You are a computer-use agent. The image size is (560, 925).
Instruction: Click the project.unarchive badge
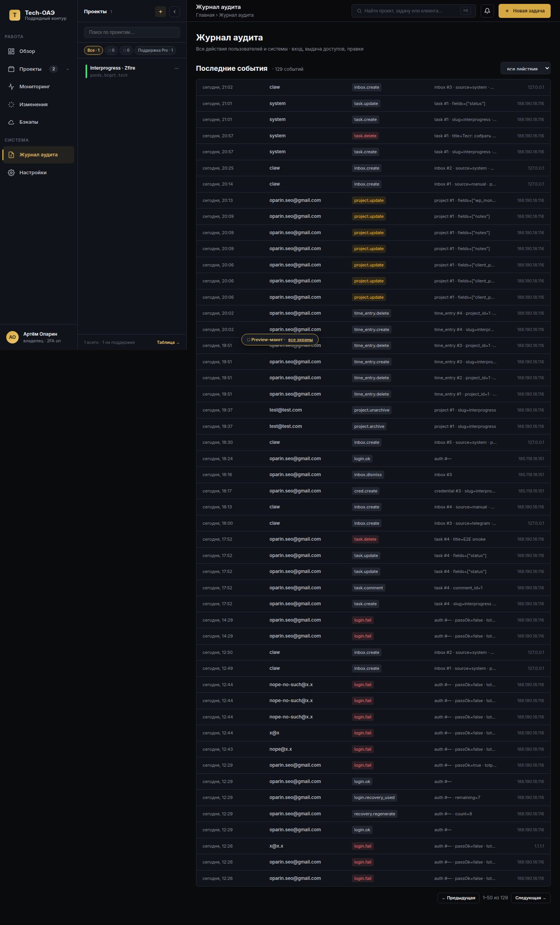coord(372,410)
